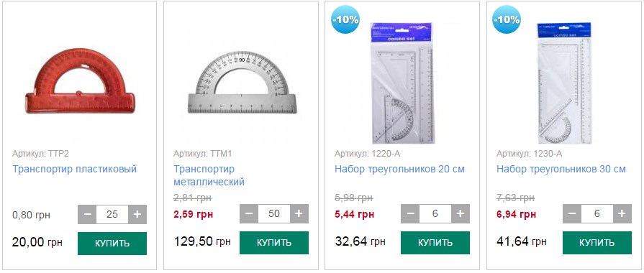Open Набор треугольников 20 см link
This screenshot has width=644, height=273.
click(399, 169)
